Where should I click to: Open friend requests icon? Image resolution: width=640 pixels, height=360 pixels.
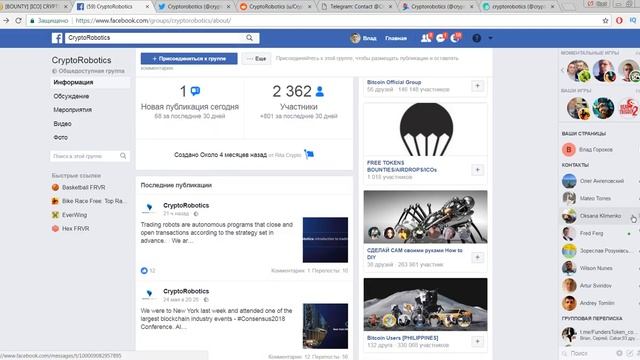(x=426, y=38)
